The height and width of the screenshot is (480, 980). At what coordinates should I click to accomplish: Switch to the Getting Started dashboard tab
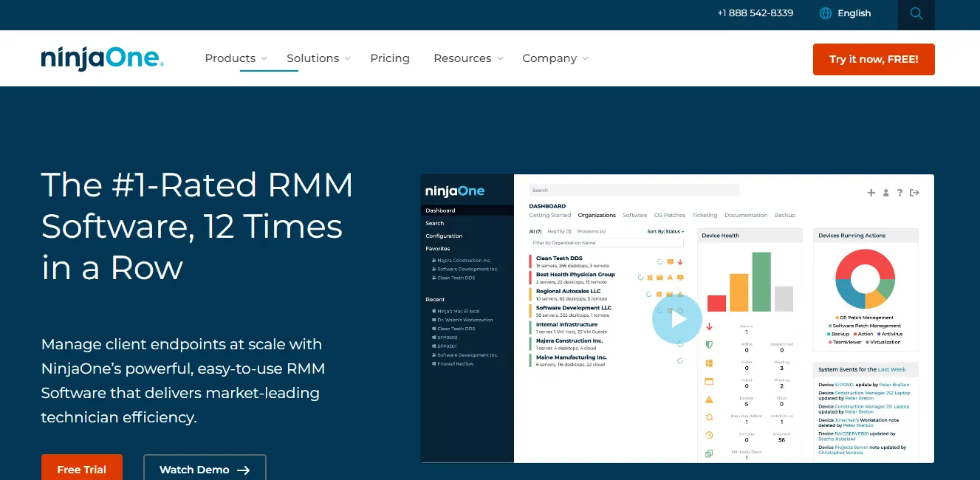[550, 215]
